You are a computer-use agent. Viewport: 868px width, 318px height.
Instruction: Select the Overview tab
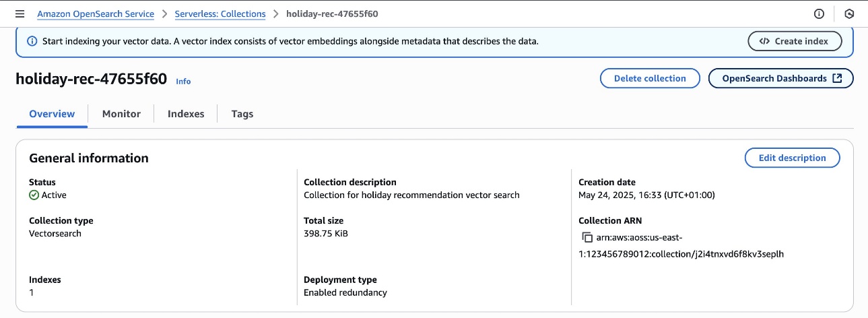(52, 114)
